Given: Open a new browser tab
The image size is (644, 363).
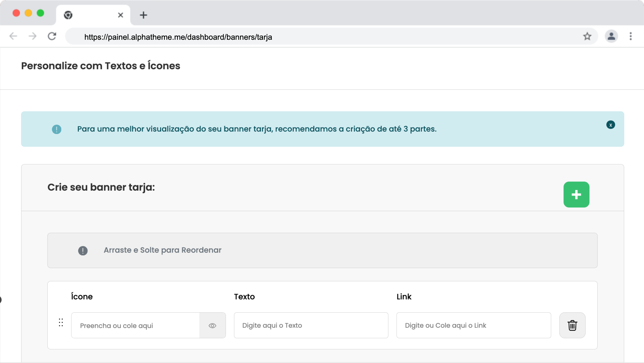Looking at the screenshot, I should click(x=144, y=15).
